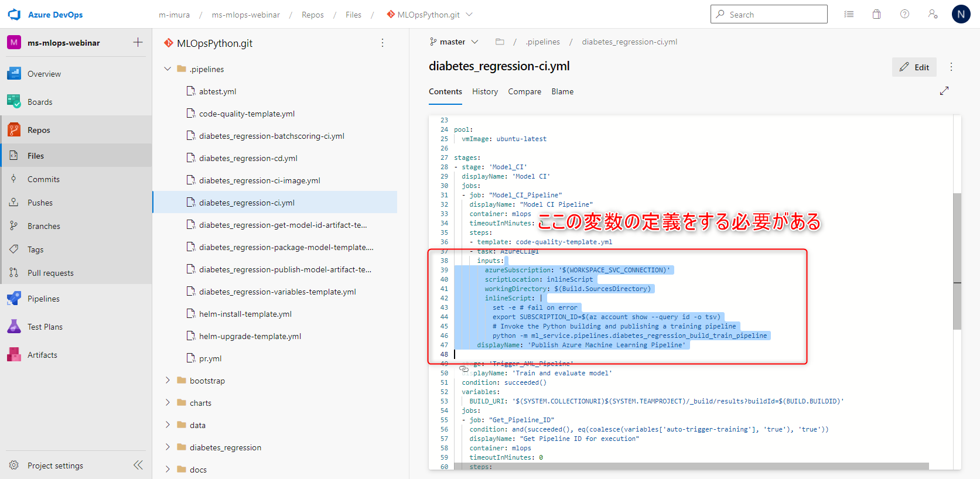Toggle full screen view of file
Screen dimensions: 980x479
point(944,91)
